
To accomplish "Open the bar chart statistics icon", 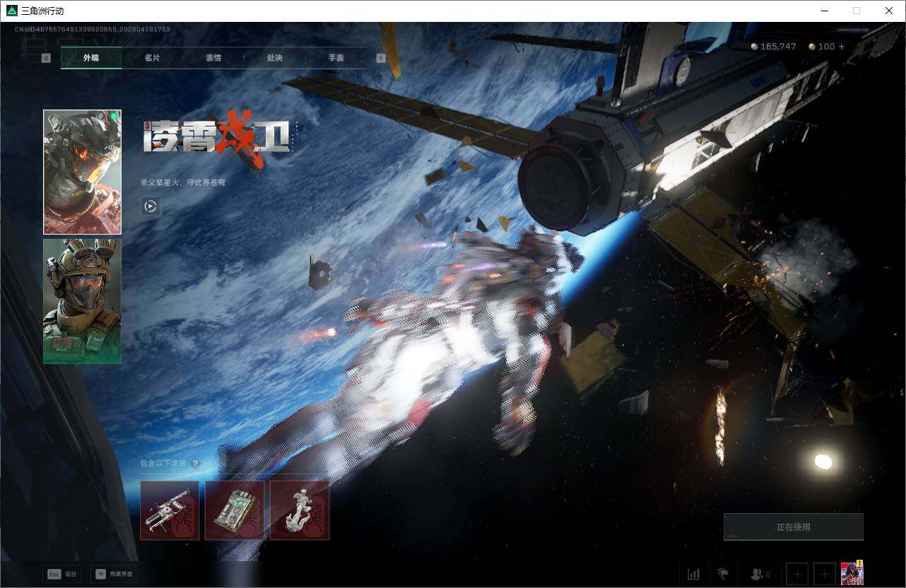I will 694,574.
